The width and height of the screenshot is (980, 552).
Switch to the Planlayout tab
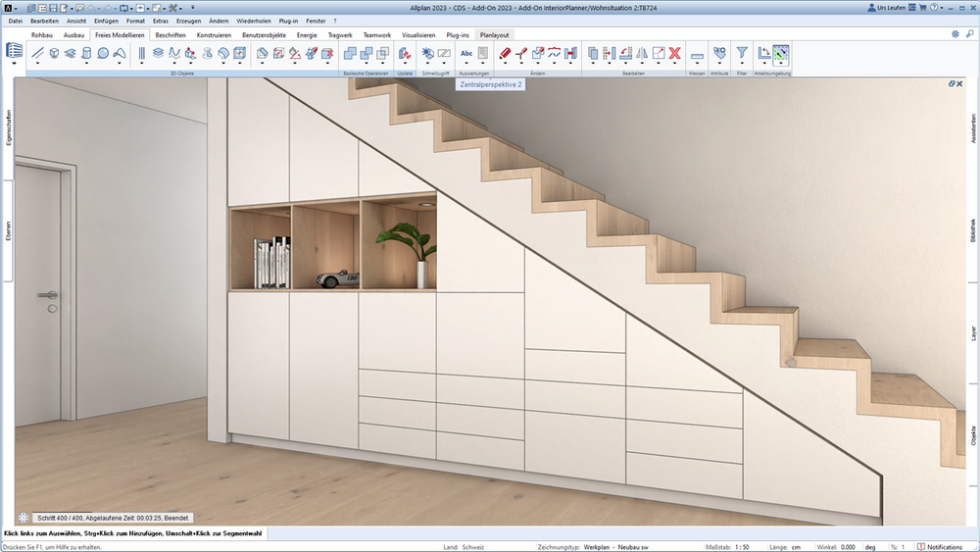pyautogui.click(x=494, y=35)
